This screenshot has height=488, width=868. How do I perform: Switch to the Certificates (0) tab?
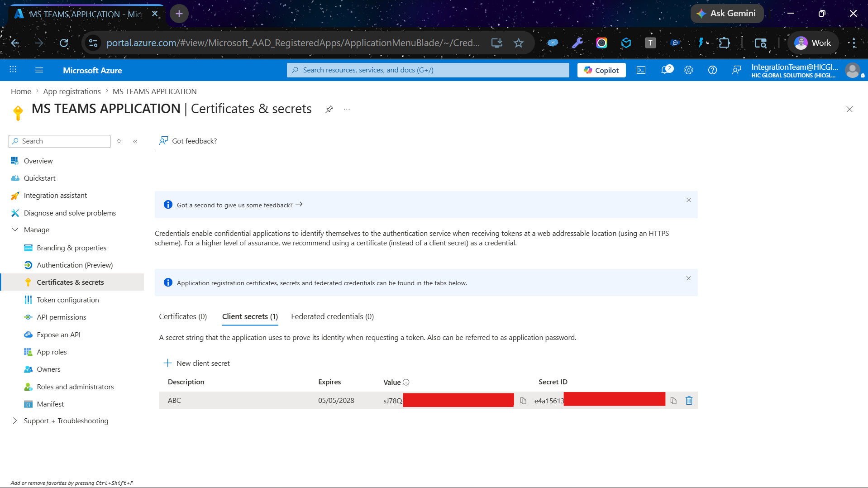coord(183,316)
